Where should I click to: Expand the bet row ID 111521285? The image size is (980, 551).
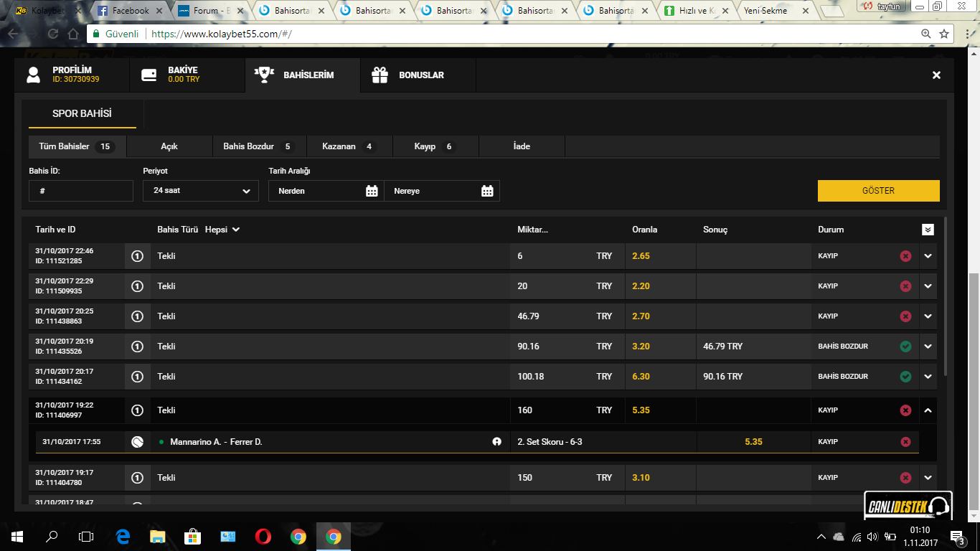click(928, 256)
